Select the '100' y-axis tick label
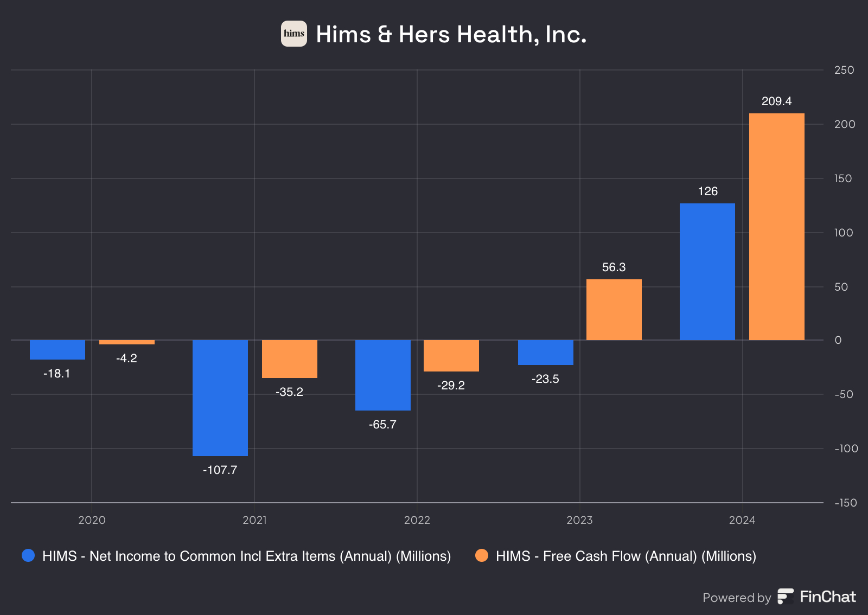This screenshot has width=868, height=615. (844, 233)
